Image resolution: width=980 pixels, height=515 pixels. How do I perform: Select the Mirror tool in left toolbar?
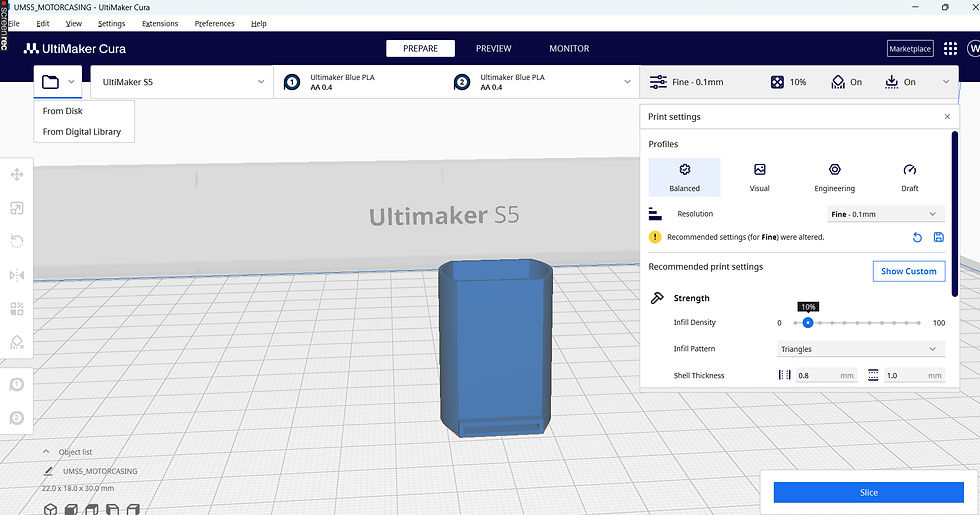coord(17,275)
